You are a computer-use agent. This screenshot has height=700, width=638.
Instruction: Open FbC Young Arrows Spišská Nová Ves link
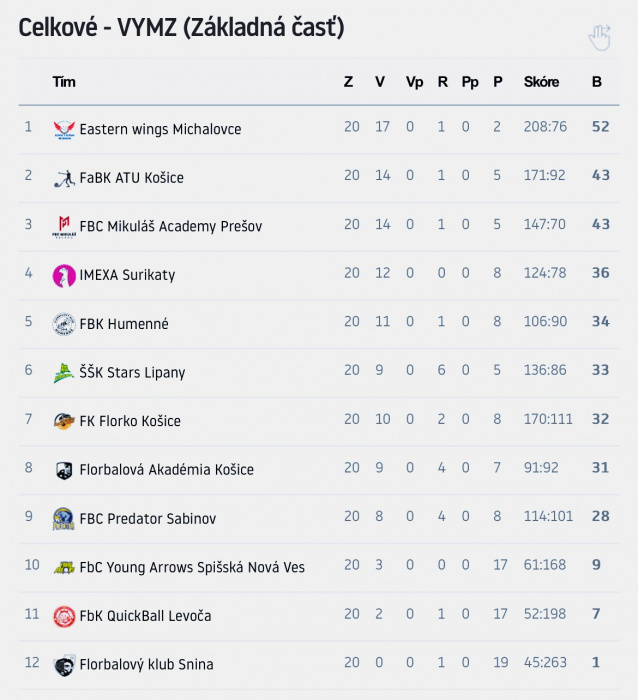192,567
